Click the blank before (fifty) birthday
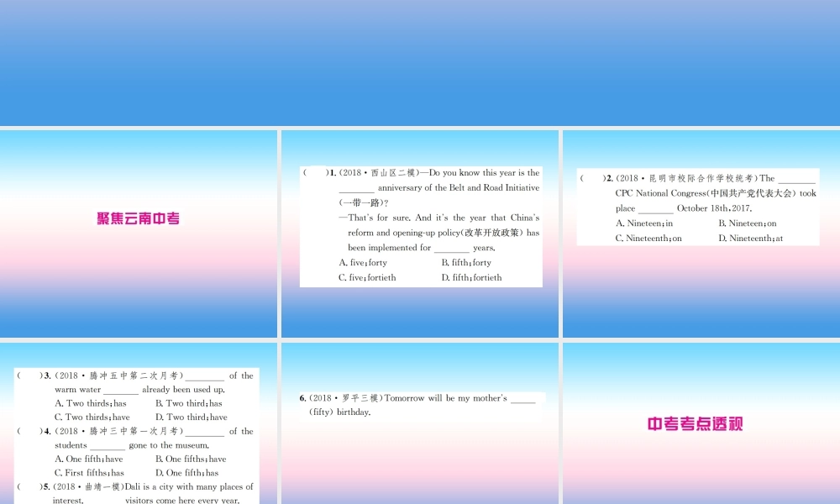The image size is (840, 504). click(x=522, y=398)
